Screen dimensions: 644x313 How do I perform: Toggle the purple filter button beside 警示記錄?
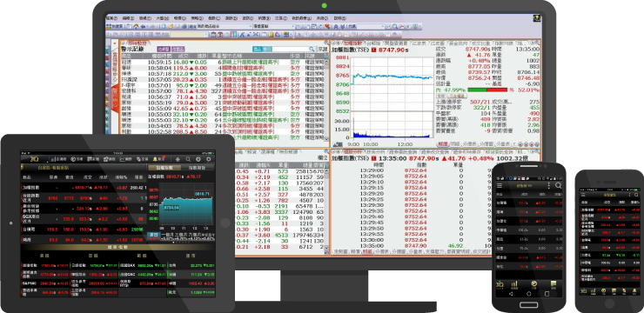point(164,50)
